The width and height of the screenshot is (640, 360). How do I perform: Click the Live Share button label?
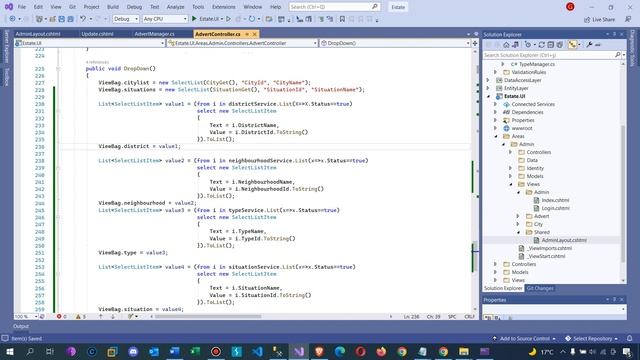coord(603,20)
